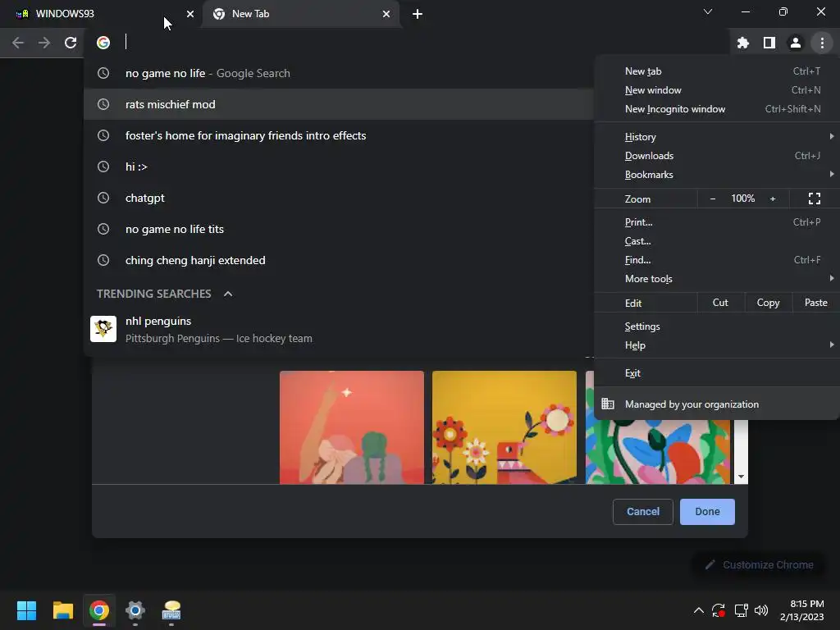Click Cut in Edit row
This screenshot has height=630, width=840.
[720, 303]
